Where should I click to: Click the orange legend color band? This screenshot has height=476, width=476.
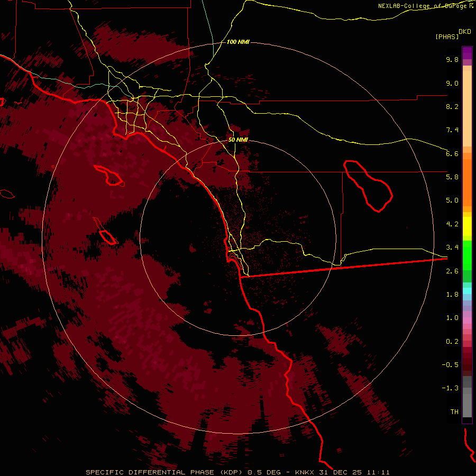(x=467, y=183)
